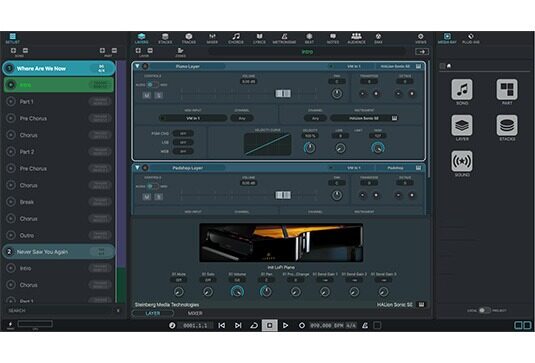The image size is (535, 363).
Task: Play the Break part
Action: click(11, 202)
